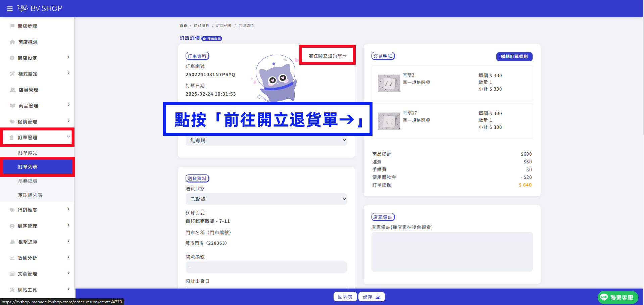Open the 無導購 dropdown

pos(266,140)
